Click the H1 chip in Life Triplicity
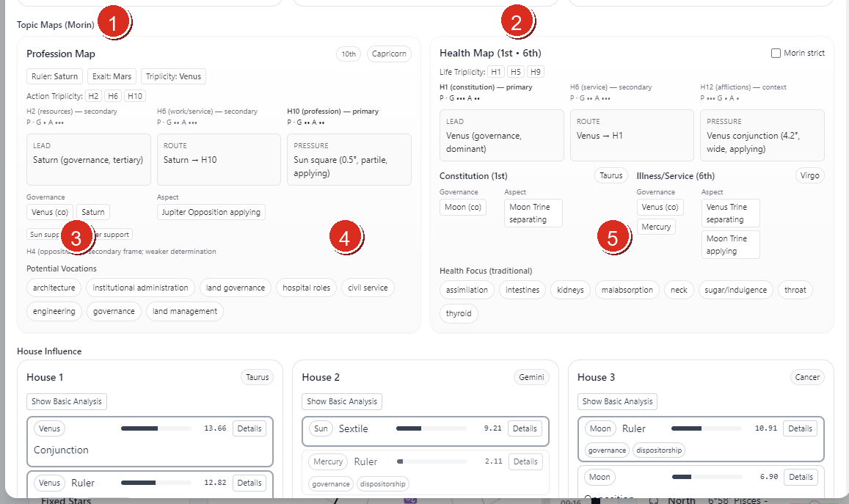Screen dimensions: 849x504 (496, 71)
